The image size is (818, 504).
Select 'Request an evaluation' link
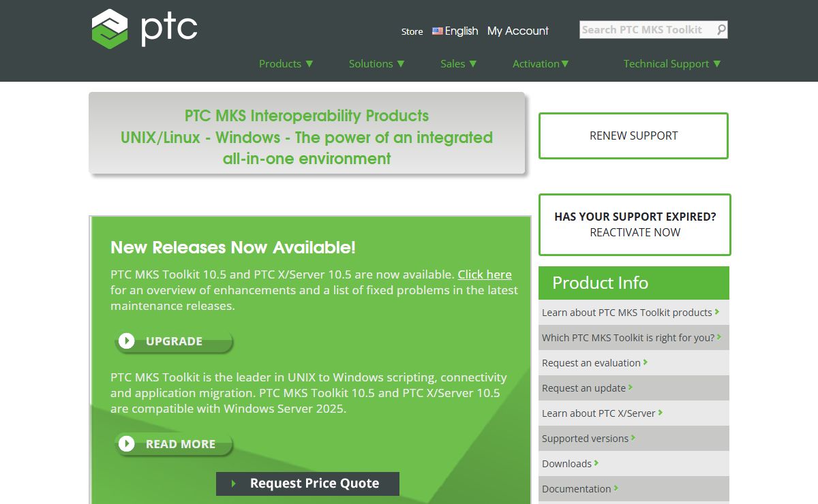point(594,363)
